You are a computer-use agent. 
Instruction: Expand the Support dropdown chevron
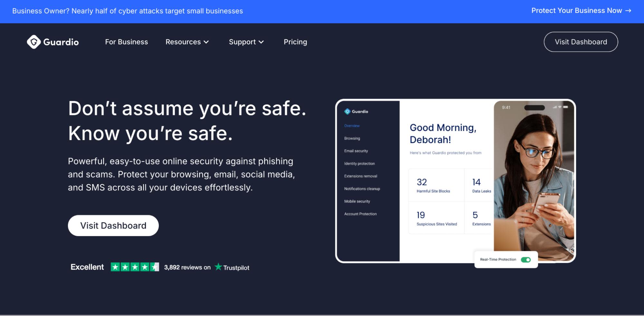pos(261,42)
